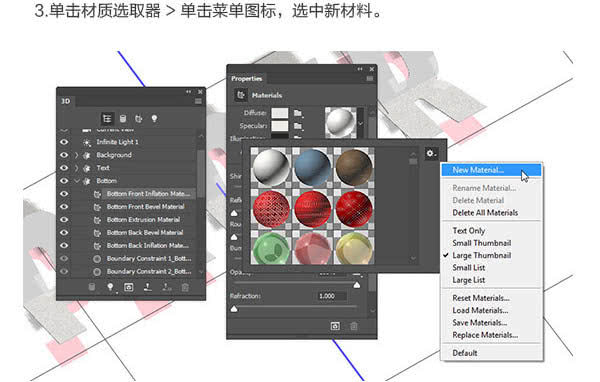This screenshot has width=600, height=382.
Task: Click the Materials icon in Properties panel
Action: click(241, 95)
